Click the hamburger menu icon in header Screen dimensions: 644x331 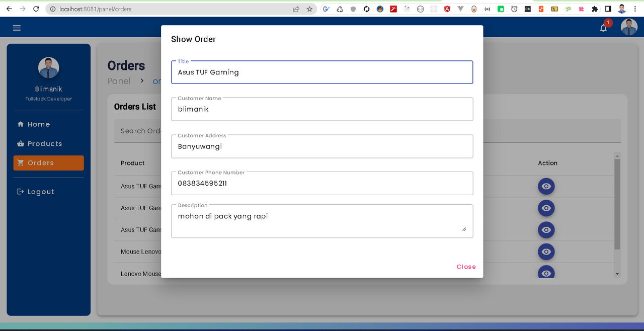tap(17, 28)
